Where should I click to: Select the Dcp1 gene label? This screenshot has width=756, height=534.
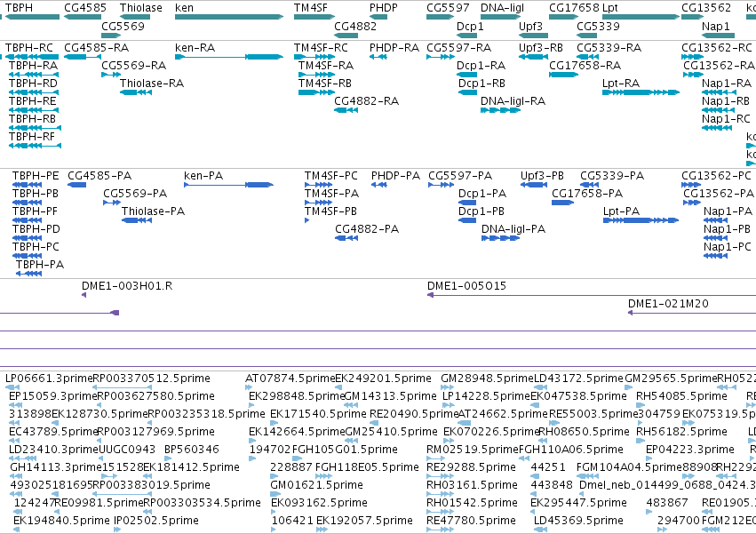(470, 26)
